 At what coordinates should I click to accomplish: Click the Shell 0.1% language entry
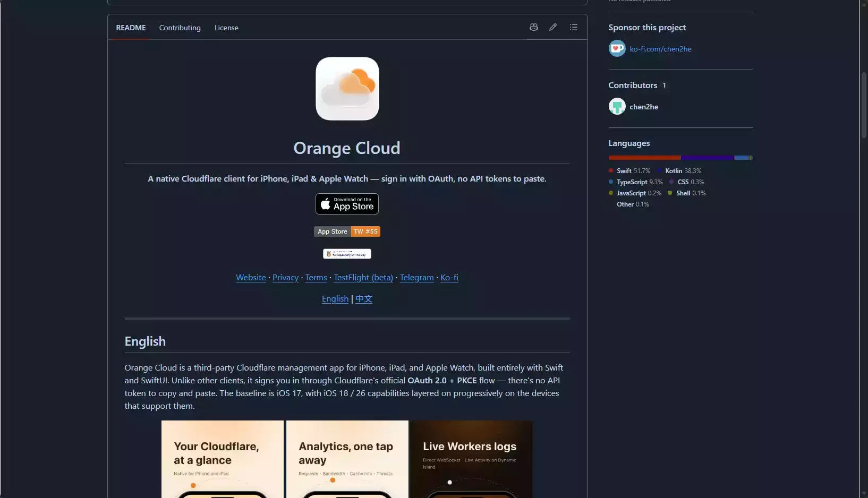pyautogui.click(x=687, y=193)
